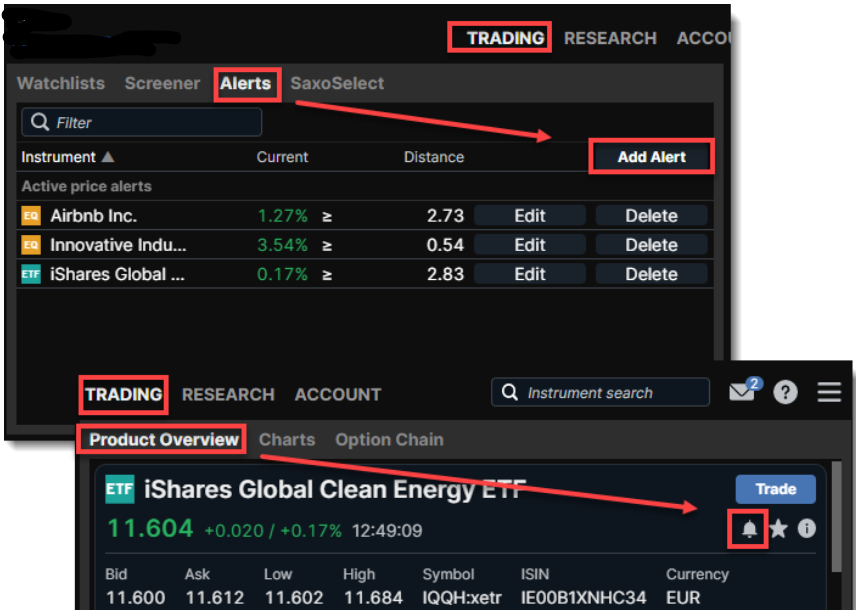
Task: Click the Airbnb Inc. EQ icon
Action: coord(31,215)
